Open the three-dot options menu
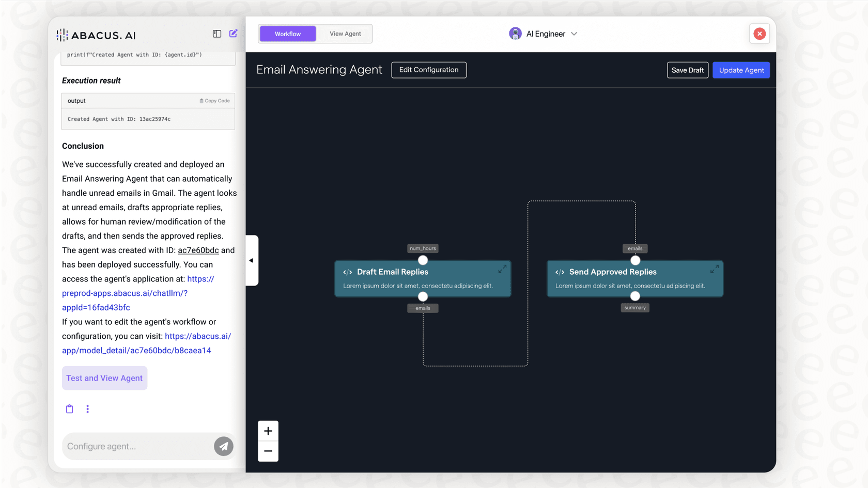 click(x=87, y=408)
